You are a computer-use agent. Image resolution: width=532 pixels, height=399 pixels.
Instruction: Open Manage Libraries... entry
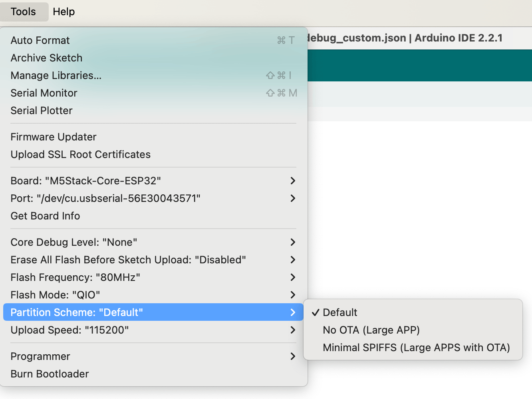(x=153, y=75)
